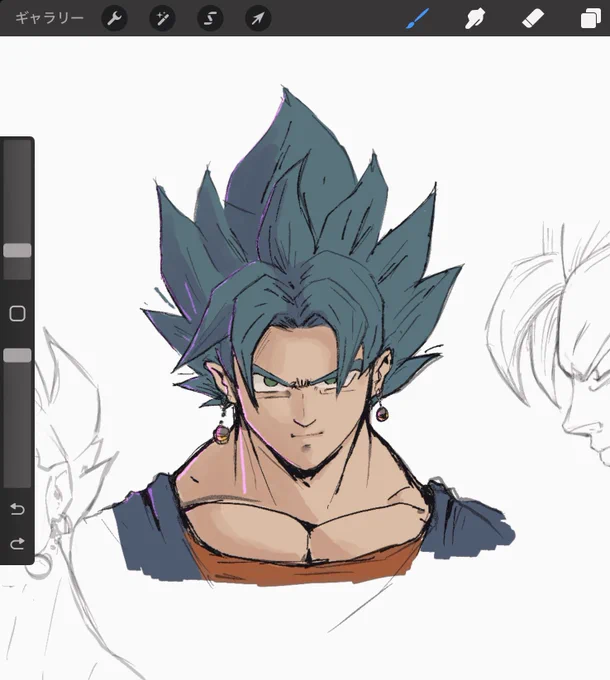Open the Actions wrench menu

[114, 18]
